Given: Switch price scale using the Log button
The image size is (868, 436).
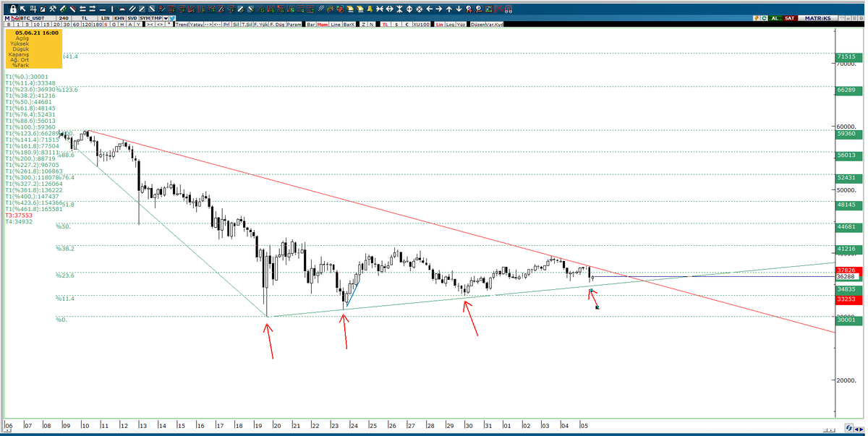Looking at the screenshot, I should tap(448, 25).
